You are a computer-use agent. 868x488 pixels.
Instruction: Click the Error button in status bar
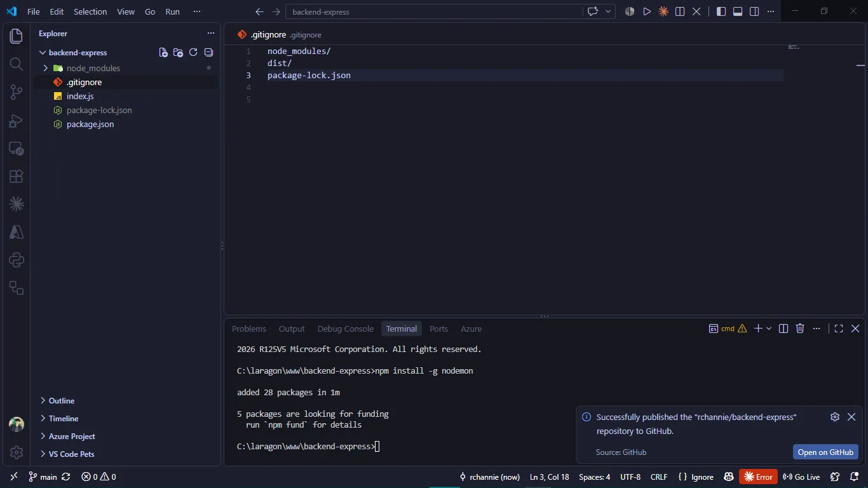758,477
